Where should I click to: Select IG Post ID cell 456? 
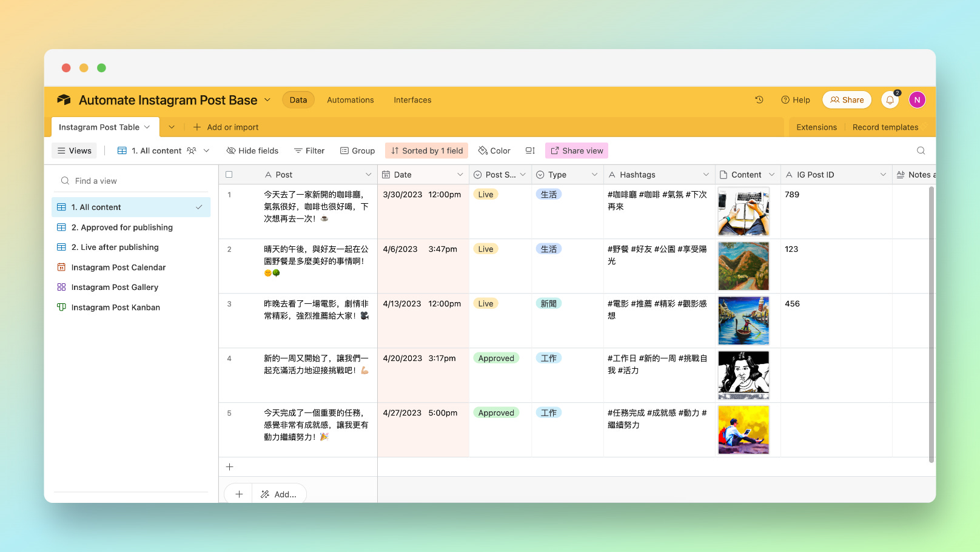coord(836,320)
